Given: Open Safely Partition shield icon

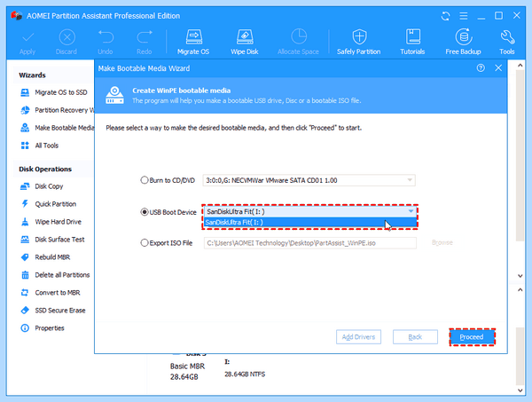Looking at the screenshot, I should [x=359, y=37].
